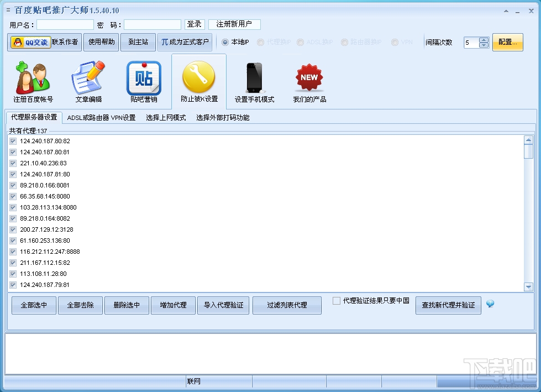
Task: Select the 本地IP radio button
Action: 225,42
